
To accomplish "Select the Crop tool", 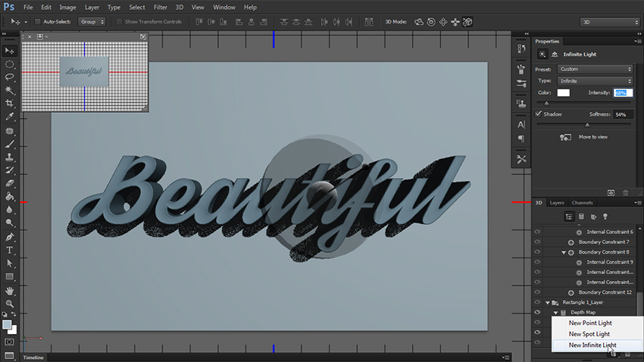I will (x=10, y=104).
